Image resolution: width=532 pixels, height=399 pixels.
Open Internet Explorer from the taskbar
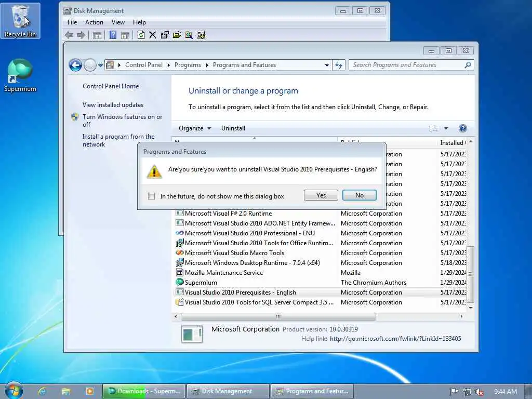pyautogui.click(x=42, y=391)
